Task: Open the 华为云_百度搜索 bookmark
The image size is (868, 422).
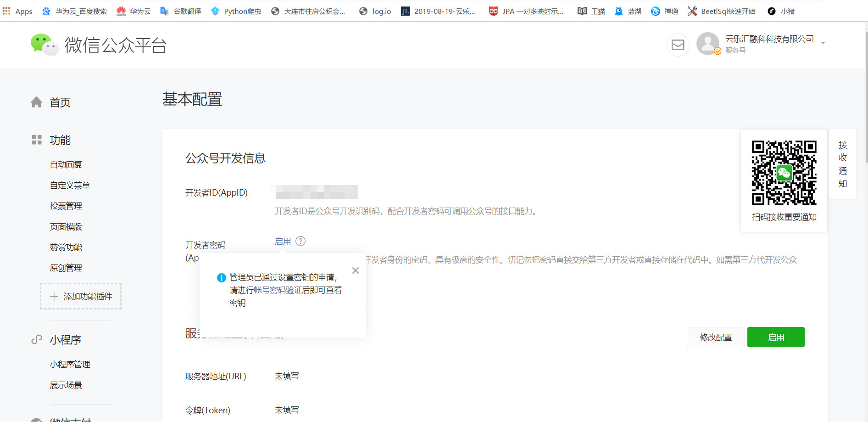Action: tap(74, 11)
